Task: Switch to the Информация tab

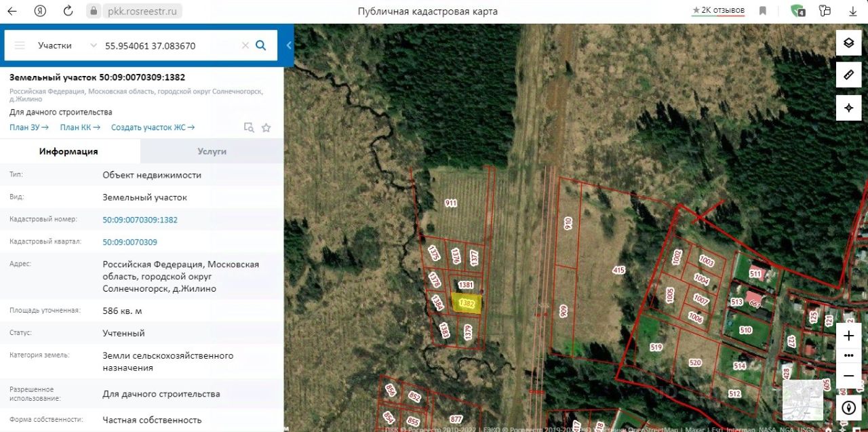Action: coord(68,151)
